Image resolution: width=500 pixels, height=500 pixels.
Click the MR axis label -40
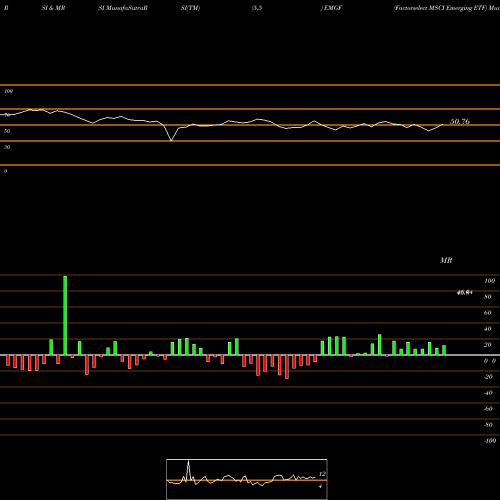point(488,393)
